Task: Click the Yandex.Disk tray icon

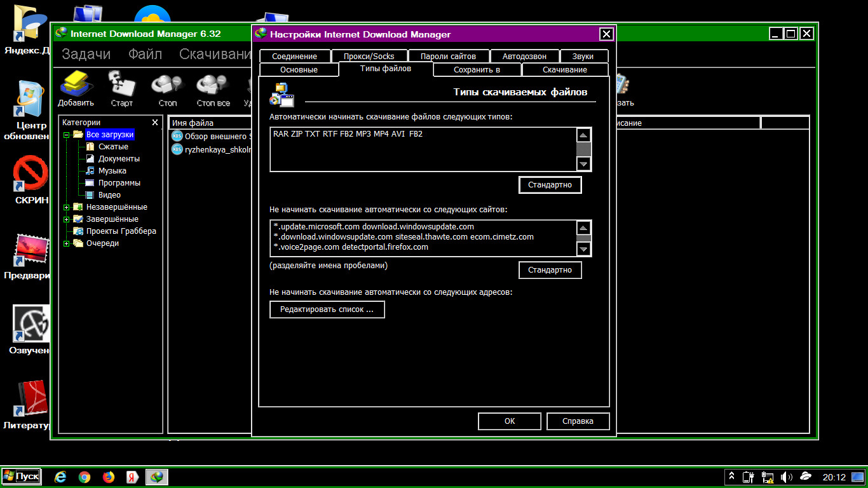Action: (x=805, y=477)
